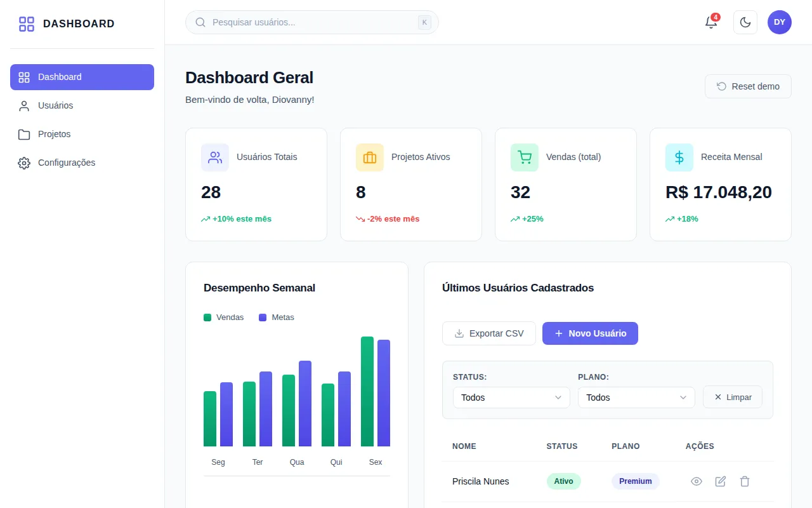Click the search magnifier icon

pos(200,22)
